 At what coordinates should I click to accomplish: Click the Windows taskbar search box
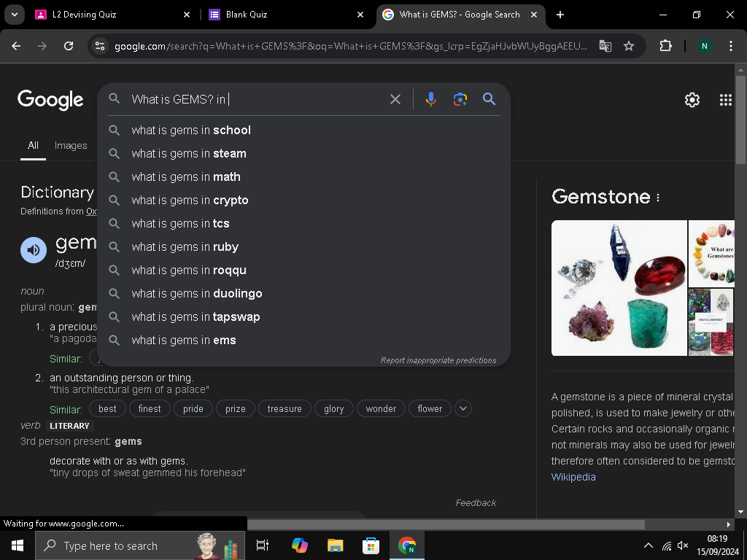(140, 545)
